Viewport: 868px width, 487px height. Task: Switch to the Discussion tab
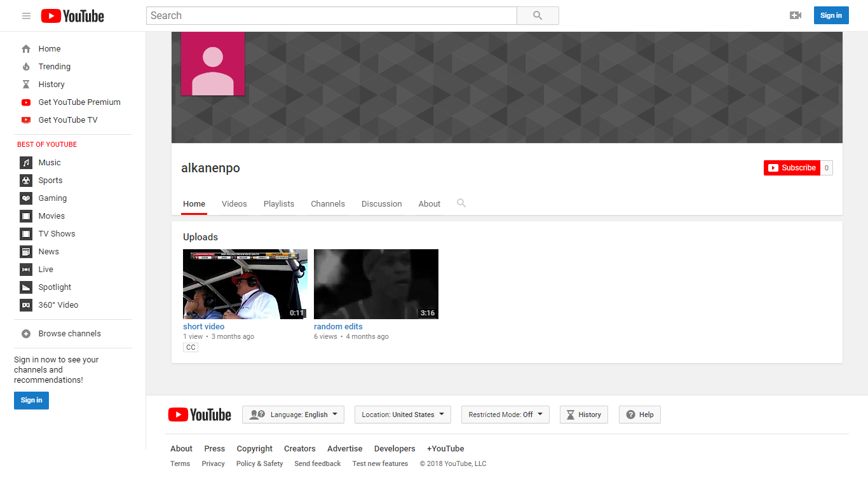click(x=382, y=204)
